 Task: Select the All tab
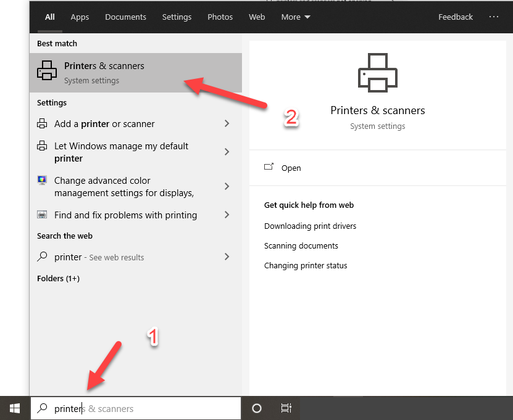click(50, 17)
